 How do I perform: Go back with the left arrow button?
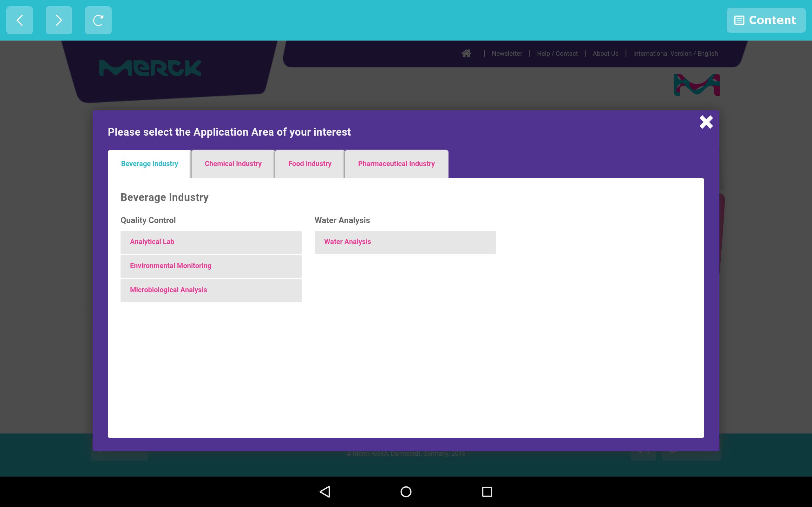tap(19, 20)
